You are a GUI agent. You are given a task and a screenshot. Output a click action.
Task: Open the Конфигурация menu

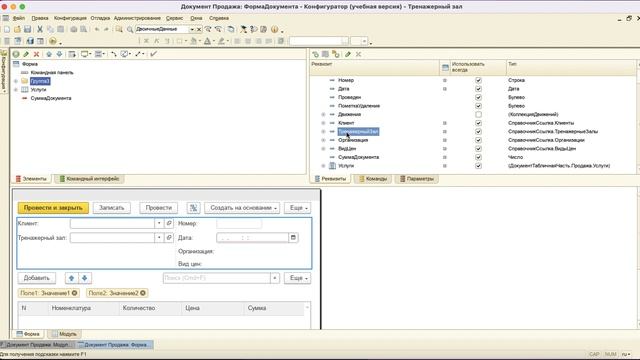(x=70, y=18)
